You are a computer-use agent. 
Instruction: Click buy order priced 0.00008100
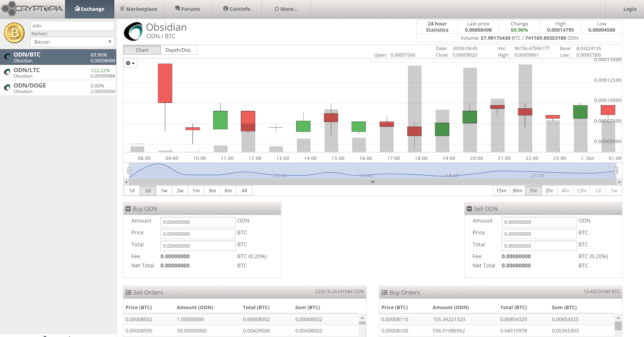tap(497, 331)
